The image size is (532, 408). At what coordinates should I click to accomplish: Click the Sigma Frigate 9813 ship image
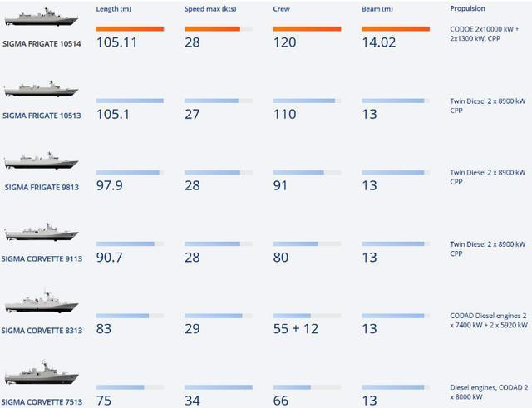coord(41,161)
